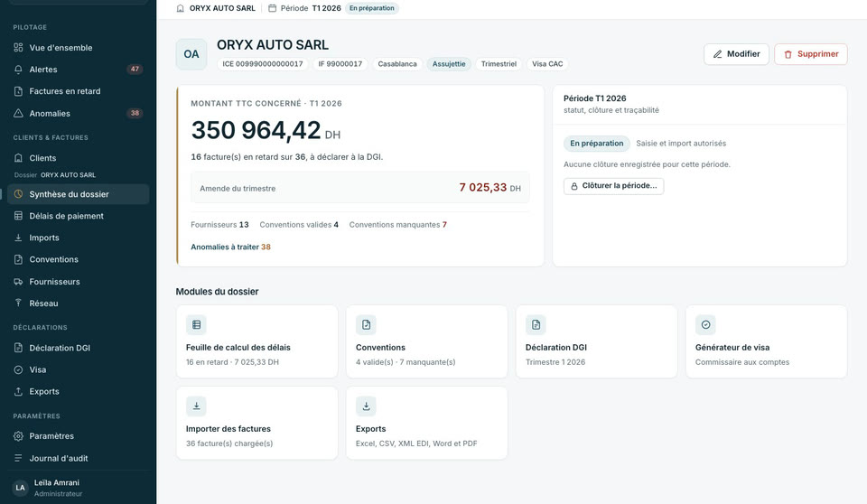
Task: Click the Fournisseurs truck icon
Action: click(x=18, y=282)
